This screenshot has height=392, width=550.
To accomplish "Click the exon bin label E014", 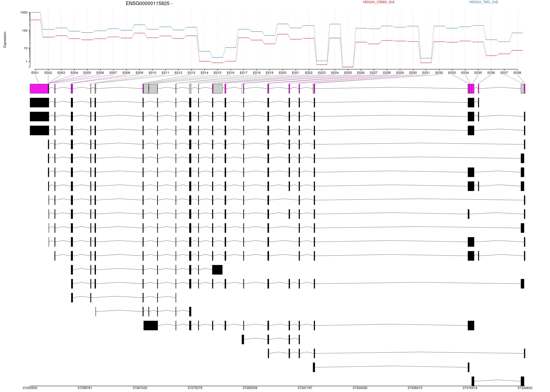I will [x=204, y=73].
